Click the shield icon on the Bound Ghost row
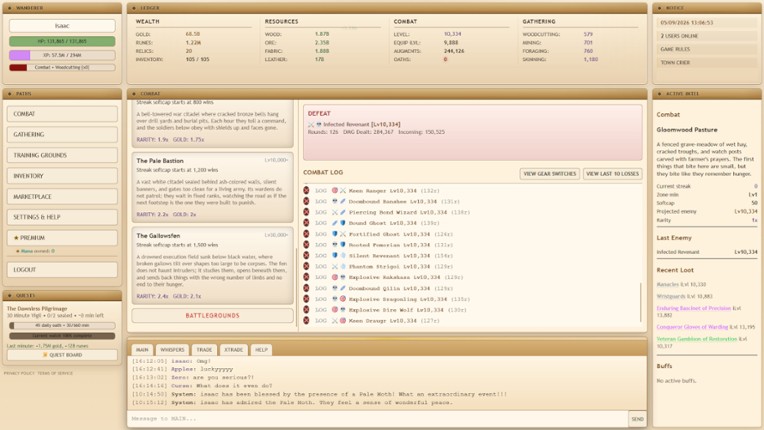 343,223
